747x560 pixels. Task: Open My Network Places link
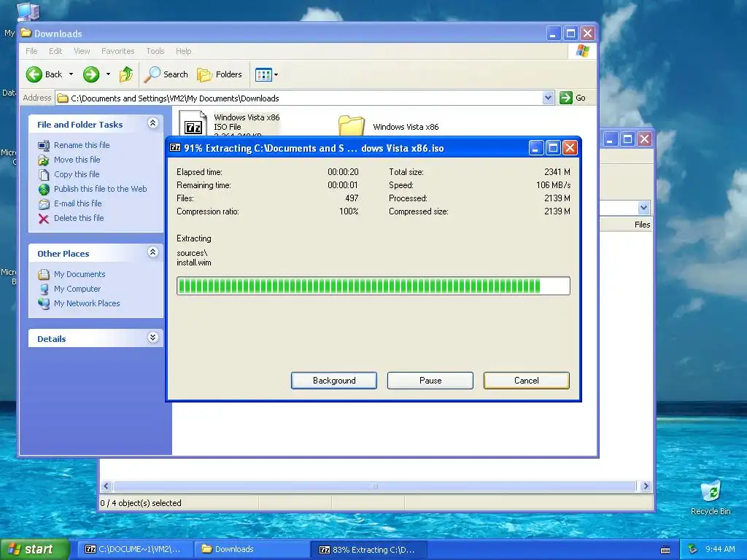pyautogui.click(x=87, y=303)
